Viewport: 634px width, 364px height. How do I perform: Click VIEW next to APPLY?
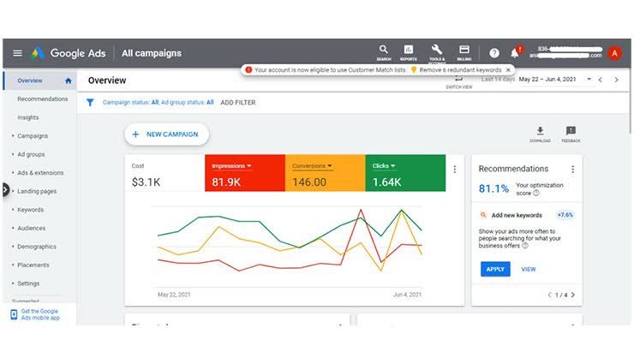point(528,269)
